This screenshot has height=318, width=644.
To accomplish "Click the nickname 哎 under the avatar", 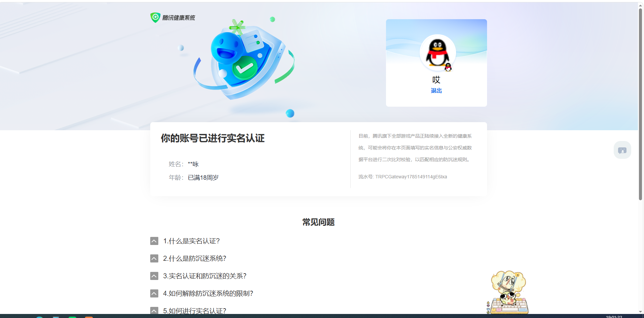I will pyautogui.click(x=436, y=80).
